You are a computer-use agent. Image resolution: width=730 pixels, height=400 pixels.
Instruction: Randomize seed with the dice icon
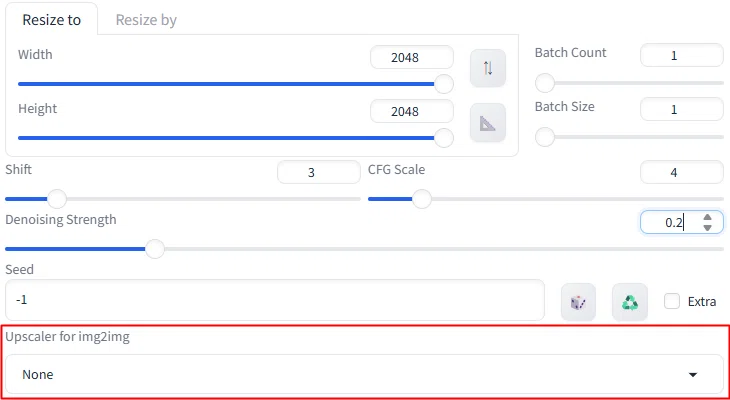point(578,302)
